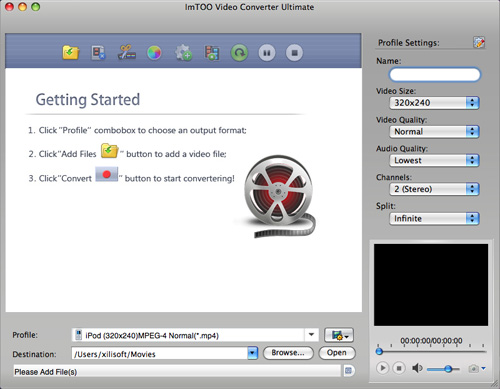
Task: Expand the Profile combobox arrow
Action: click(311, 335)
